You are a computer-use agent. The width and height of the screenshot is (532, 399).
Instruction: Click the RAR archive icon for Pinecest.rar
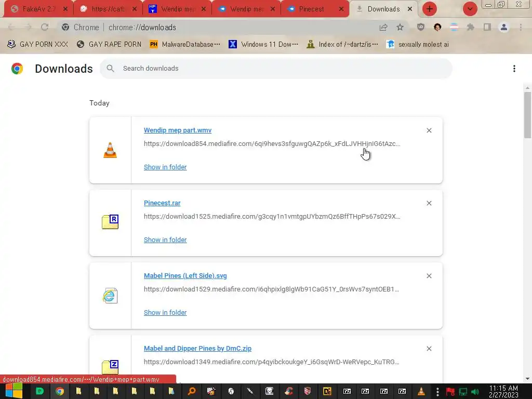tap(110, 222)
